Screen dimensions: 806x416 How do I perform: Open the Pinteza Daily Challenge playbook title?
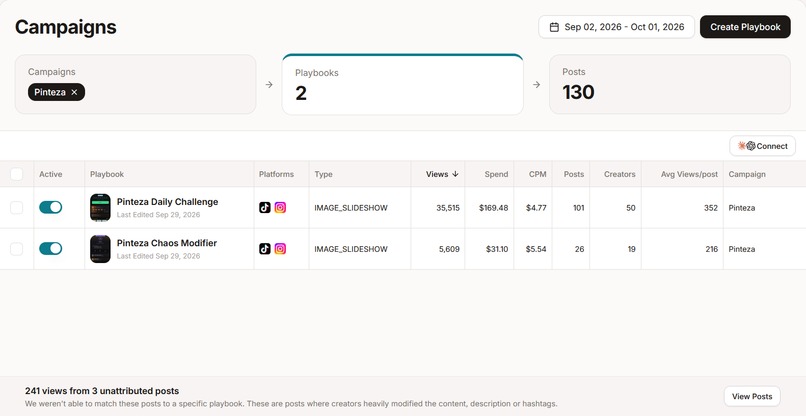[167, 202]
